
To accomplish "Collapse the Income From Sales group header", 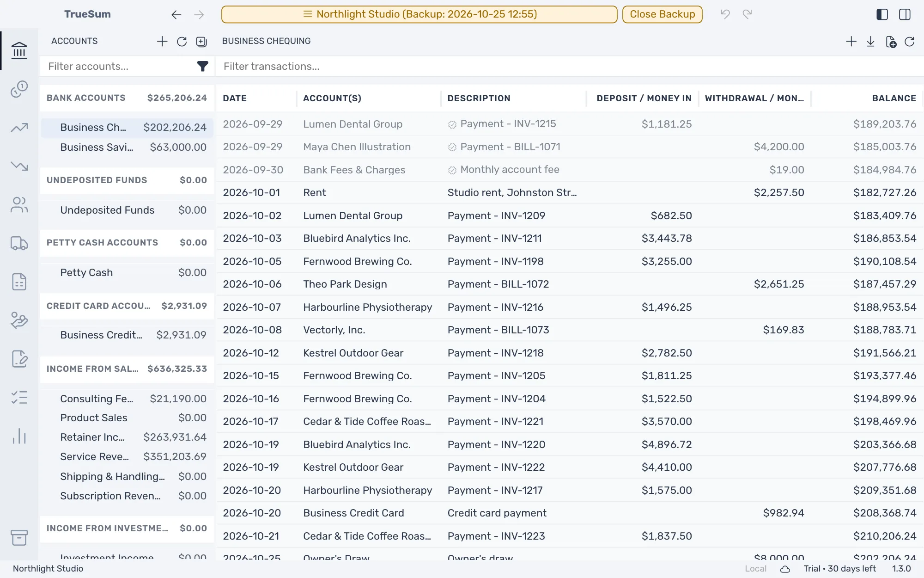I will 127,369.
